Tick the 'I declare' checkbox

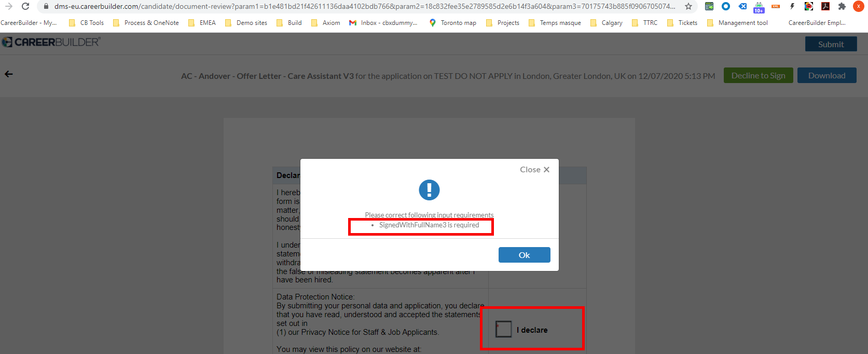[503, 329]
